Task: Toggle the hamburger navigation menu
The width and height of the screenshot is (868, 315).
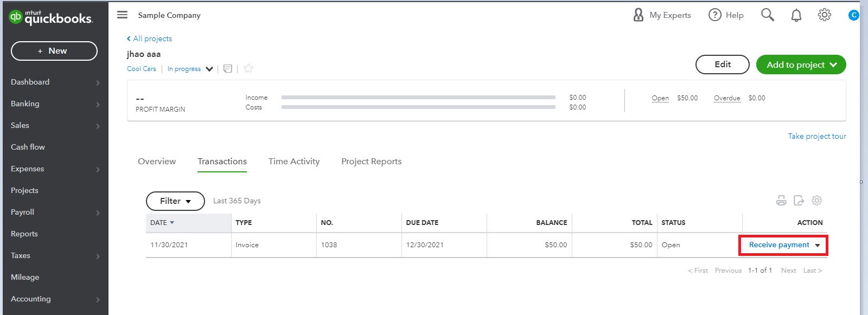Action: [x=123, y=15]
